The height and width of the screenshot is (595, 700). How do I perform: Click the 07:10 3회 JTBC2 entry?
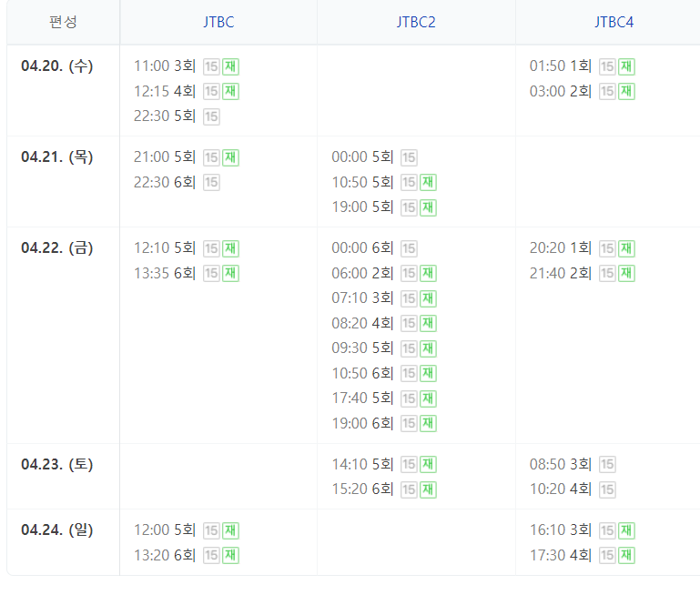(x=362, y=297)
